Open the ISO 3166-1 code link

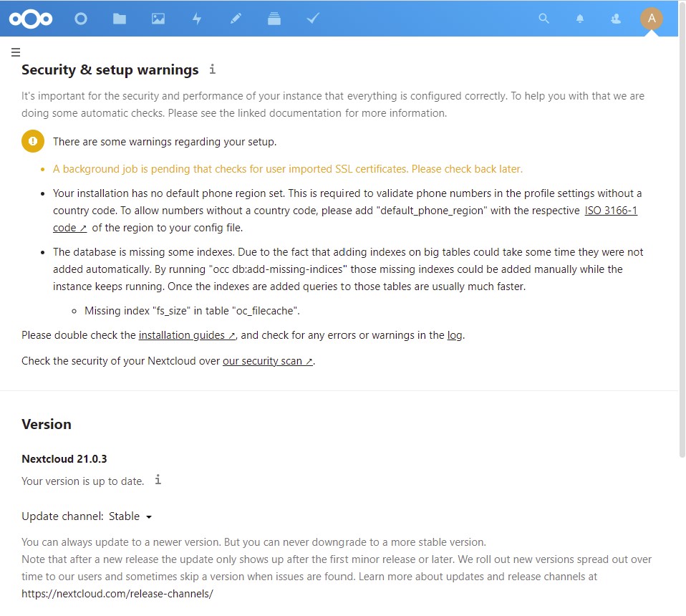pos(612,211)
